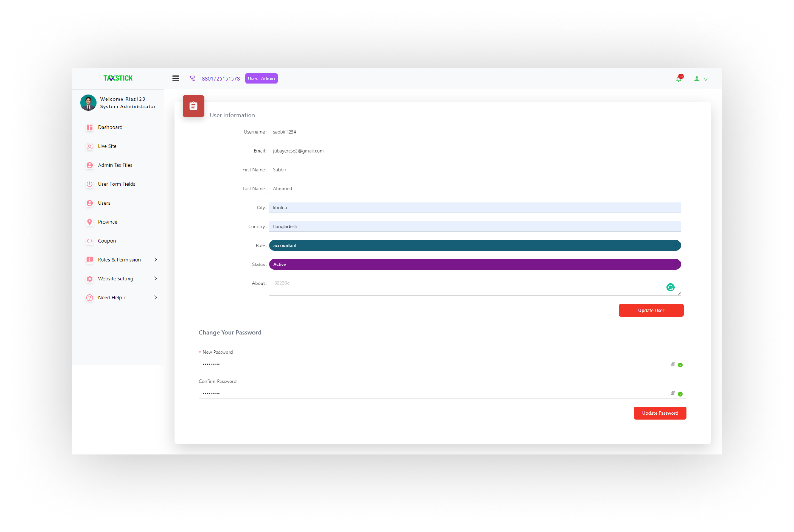Image resolution: width=794 pixels, height=532 pixels.
Task: Click the red clipboard icon
Action: [193, 106]
